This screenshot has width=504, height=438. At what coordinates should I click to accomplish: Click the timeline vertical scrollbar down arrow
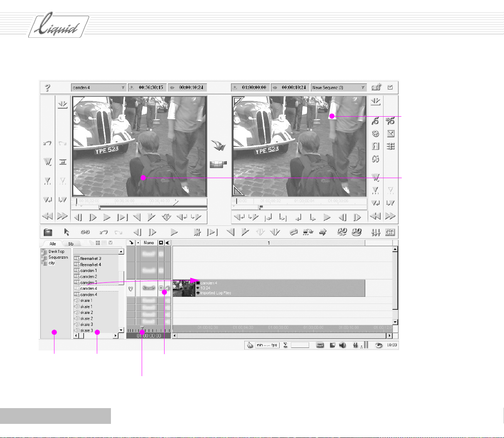[396, 322]
